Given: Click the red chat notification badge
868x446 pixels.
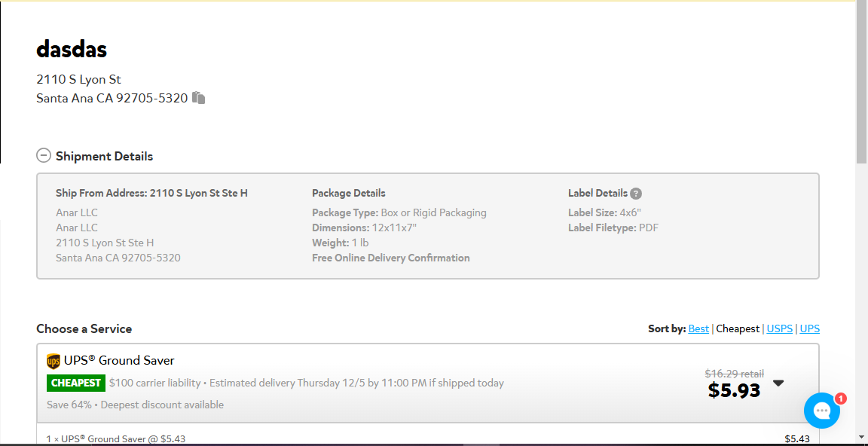Looking at the screenshot, I should (840, 399).
